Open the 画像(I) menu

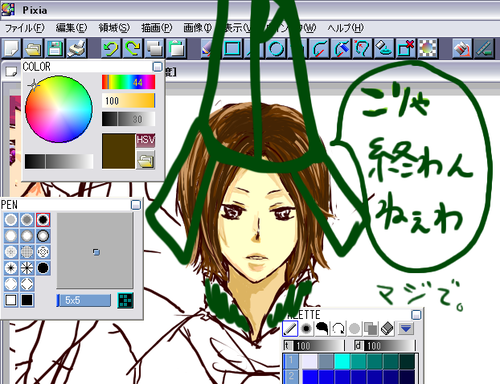click(198, 28)
